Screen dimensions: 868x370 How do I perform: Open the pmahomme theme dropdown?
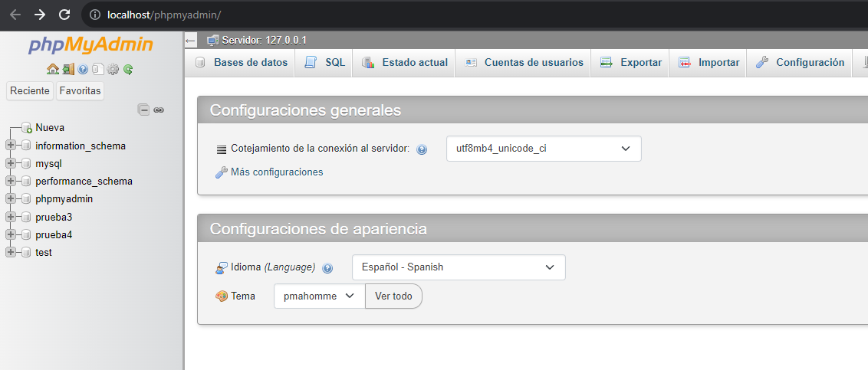[320, 296]
